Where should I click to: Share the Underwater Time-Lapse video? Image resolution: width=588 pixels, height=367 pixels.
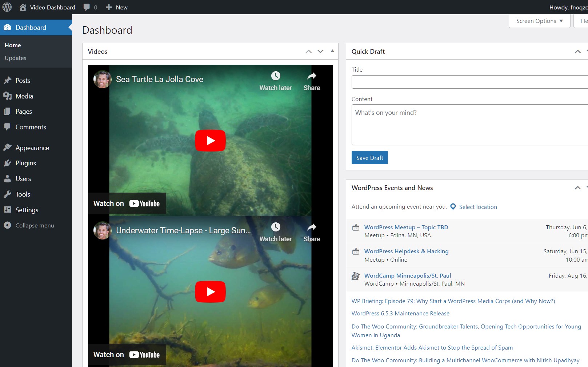coord(312,232)
